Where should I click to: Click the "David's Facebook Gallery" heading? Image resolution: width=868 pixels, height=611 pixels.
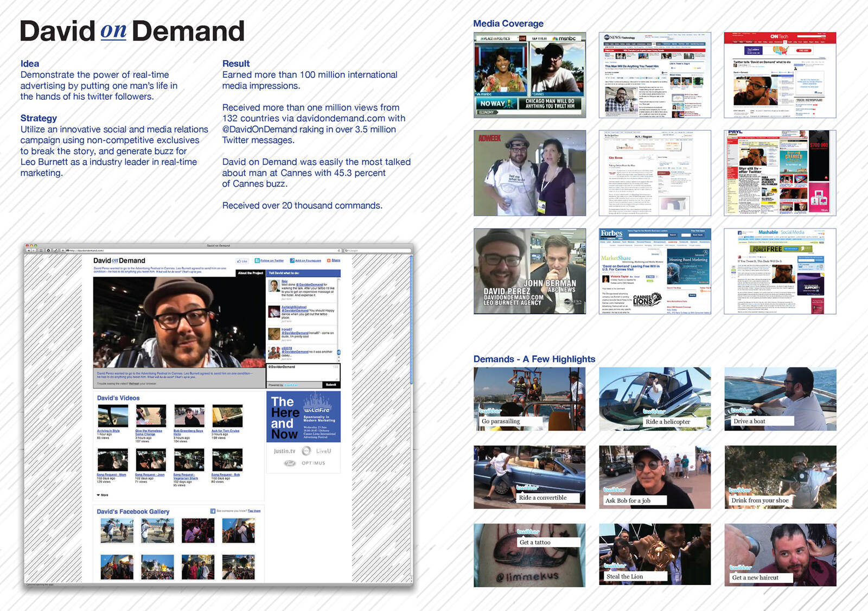(x=133, y=512)
